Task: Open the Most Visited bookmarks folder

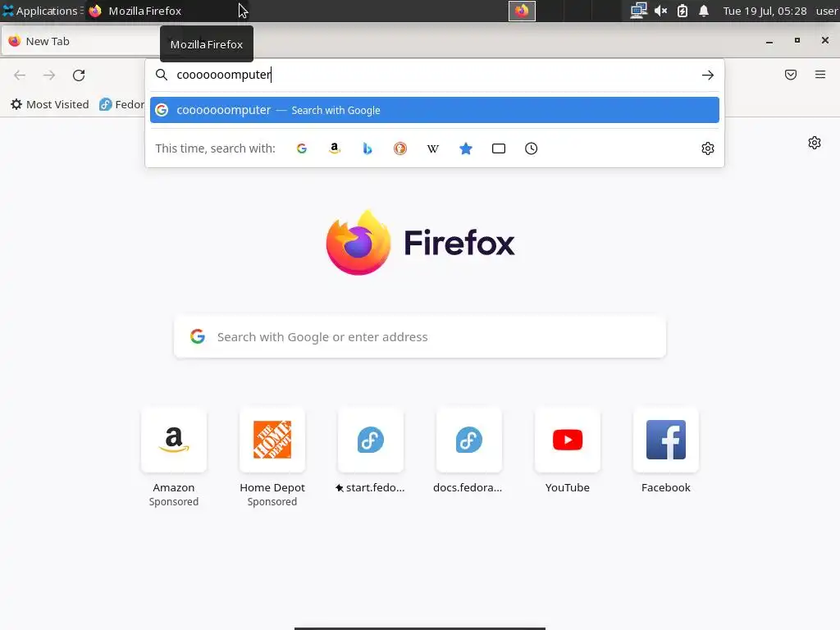Action: tap(50, 104)
